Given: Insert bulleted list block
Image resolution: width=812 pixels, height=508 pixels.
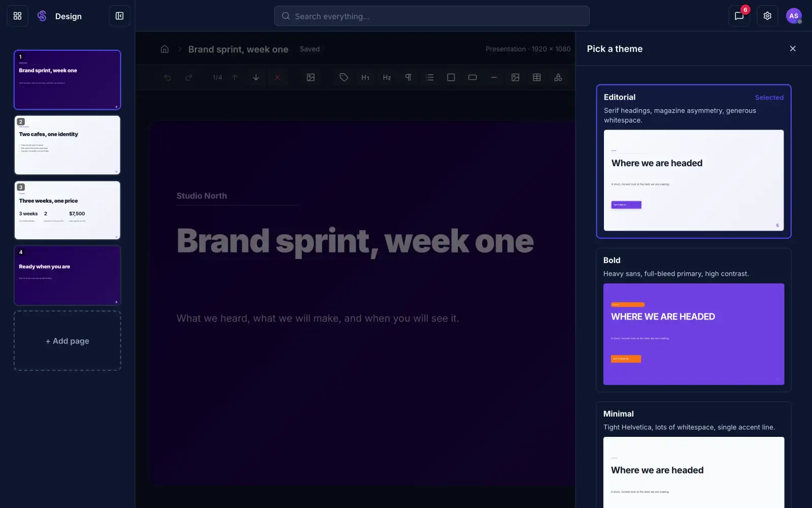Looking at the screenshot, I should click(430, 77).
